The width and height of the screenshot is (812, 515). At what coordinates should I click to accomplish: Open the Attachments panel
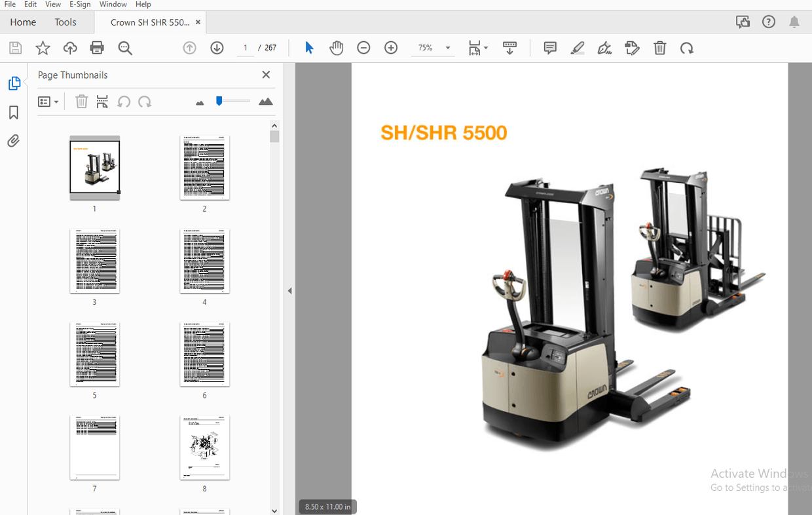[x=13, y=140]
